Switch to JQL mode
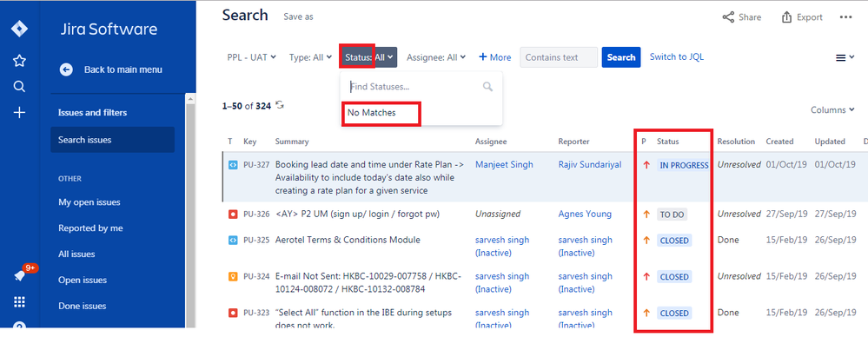 click(677, 57)
